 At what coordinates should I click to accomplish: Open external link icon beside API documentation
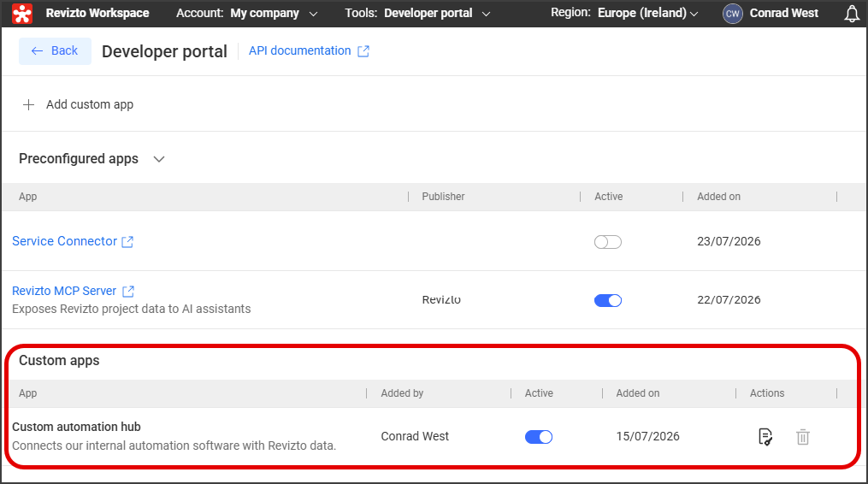[363, 51]
